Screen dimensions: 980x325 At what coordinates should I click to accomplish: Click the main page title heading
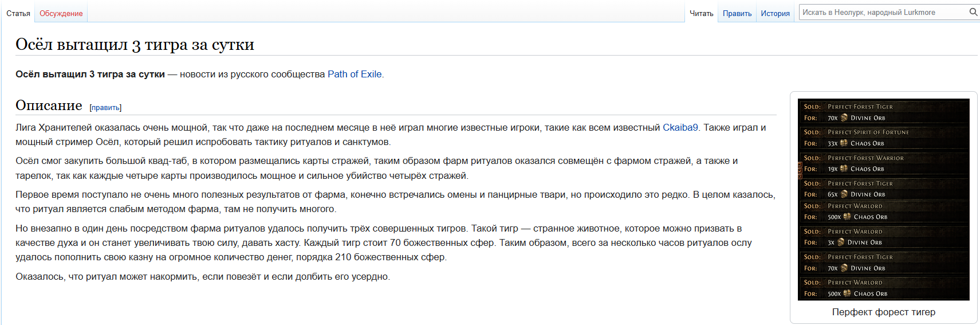click(135, 44)
